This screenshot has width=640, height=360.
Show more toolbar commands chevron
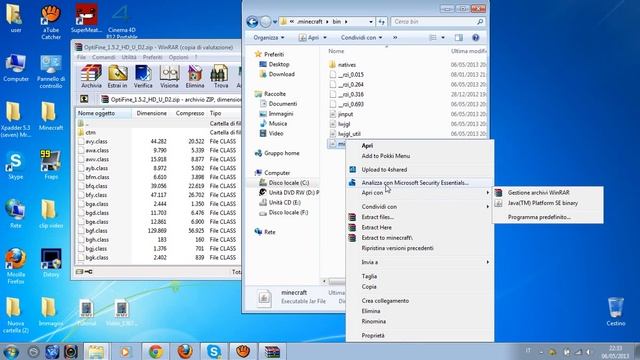(x=395, y=38)
